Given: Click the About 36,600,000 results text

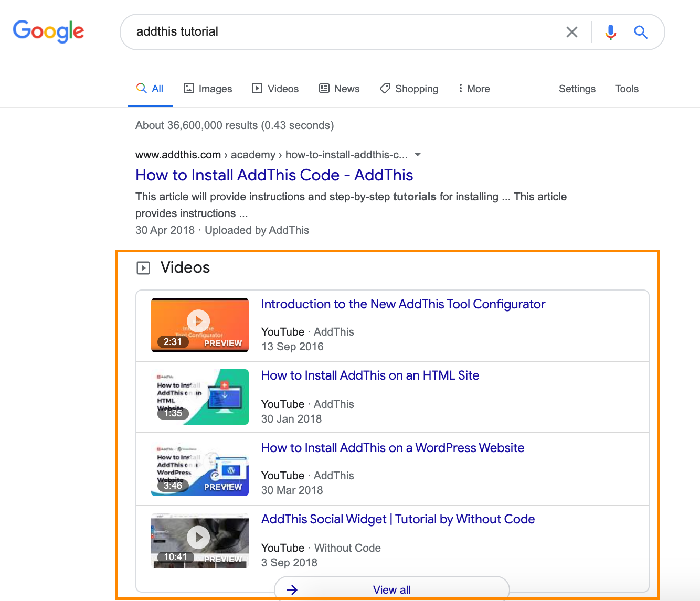Looking at the screenshot, I should [235, 125].
